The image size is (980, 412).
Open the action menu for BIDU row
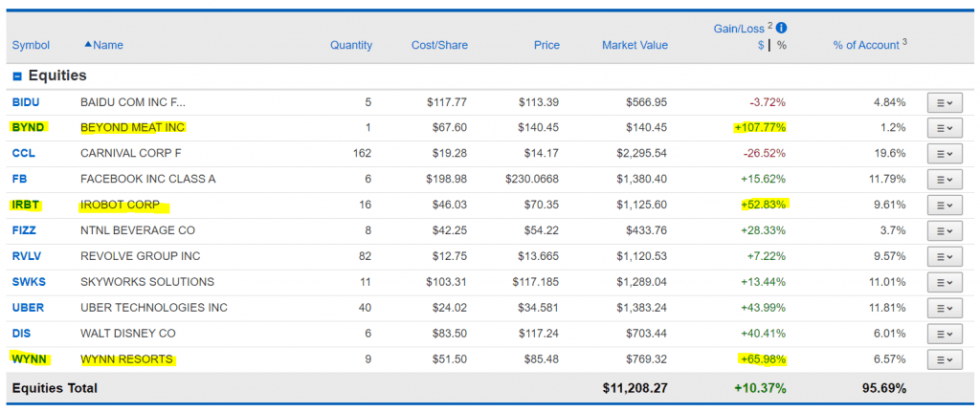pos(943,102)
